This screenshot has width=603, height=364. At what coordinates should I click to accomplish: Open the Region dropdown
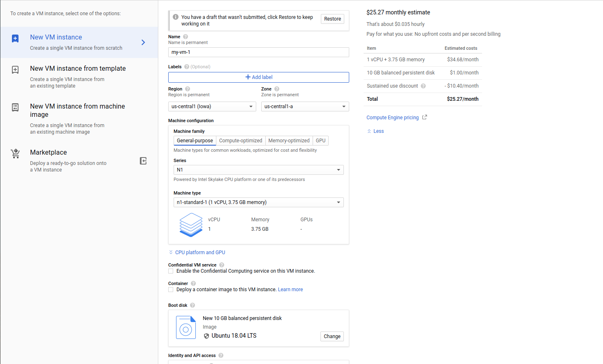212,106
